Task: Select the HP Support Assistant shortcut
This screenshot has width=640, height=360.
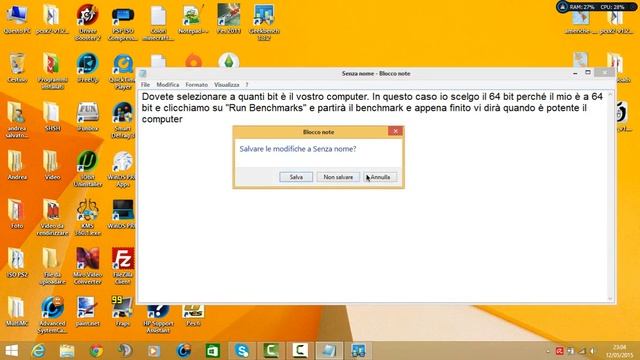Action: pyautogui.click(x=158, y=320)
